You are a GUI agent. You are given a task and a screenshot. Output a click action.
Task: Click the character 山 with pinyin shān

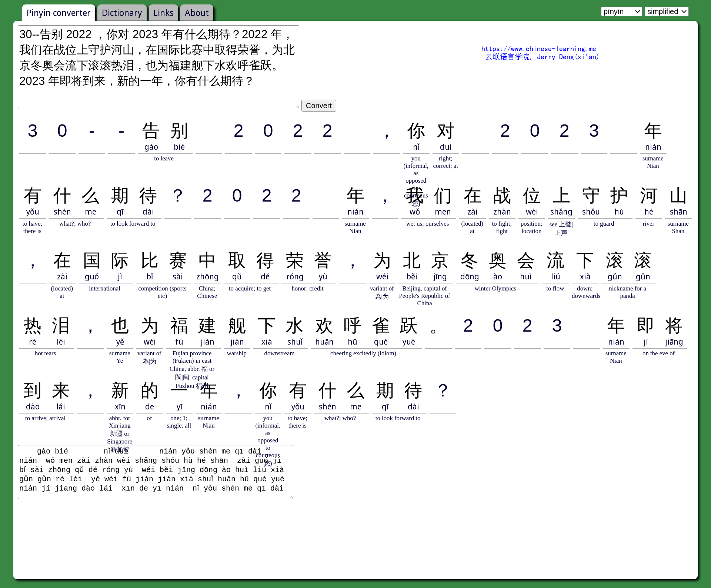[x=678, y=196]
